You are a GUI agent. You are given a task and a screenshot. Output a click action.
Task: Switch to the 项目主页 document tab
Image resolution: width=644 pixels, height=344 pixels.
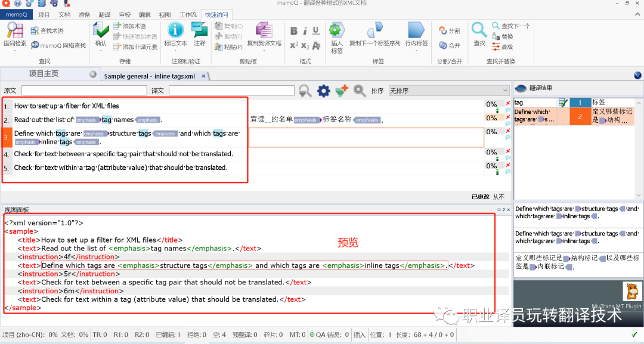pos(44,74)
